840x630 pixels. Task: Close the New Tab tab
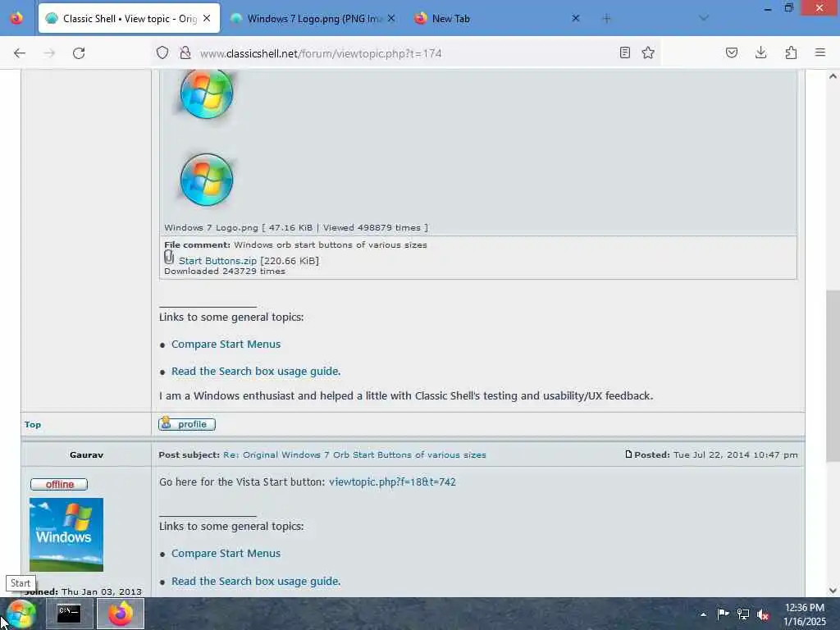click(x=576, y=18)
